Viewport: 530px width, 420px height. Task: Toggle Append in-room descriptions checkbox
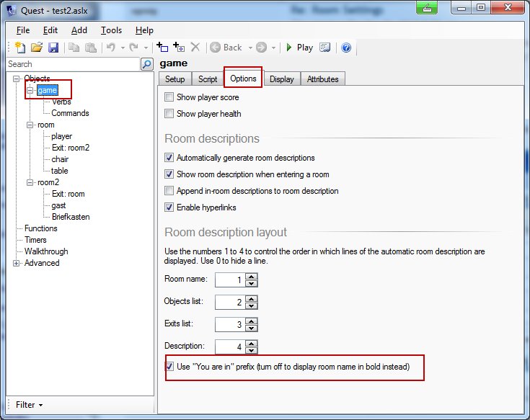click(169, 191)
